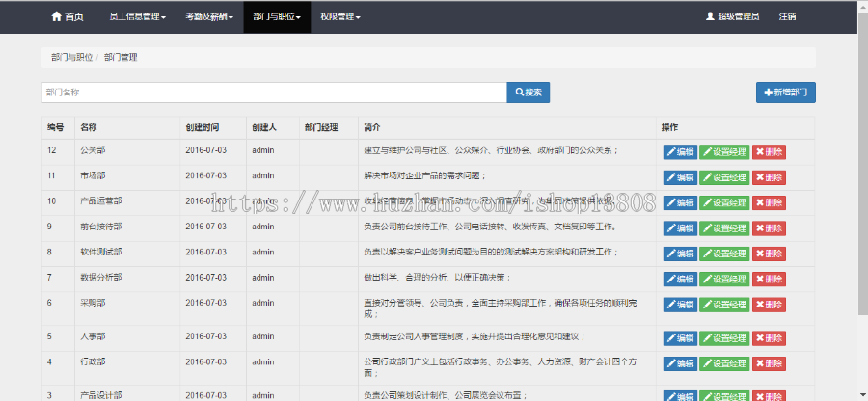This screenshot has width=868, height=401.
Task: Delete the 软件测试部 department
Action: 769,254
